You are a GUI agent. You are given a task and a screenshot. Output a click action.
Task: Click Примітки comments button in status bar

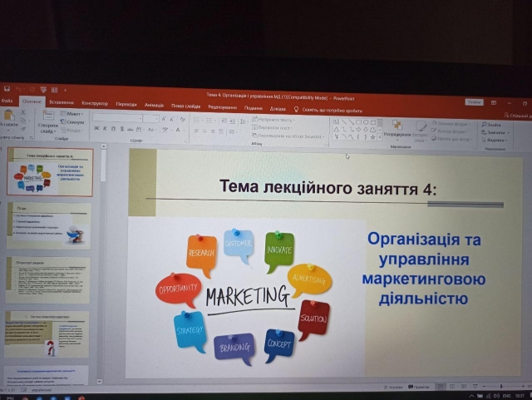(419, 387)
